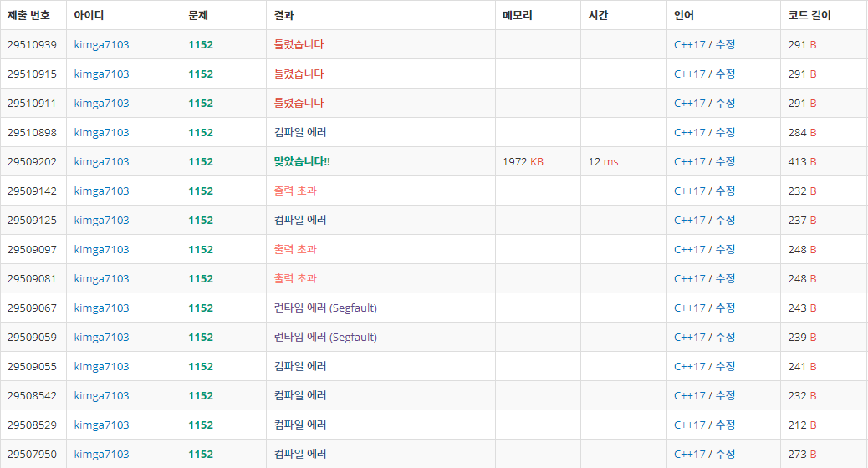Open kimga7103 profile in submission 29509142 row

[x=101, y=191]
